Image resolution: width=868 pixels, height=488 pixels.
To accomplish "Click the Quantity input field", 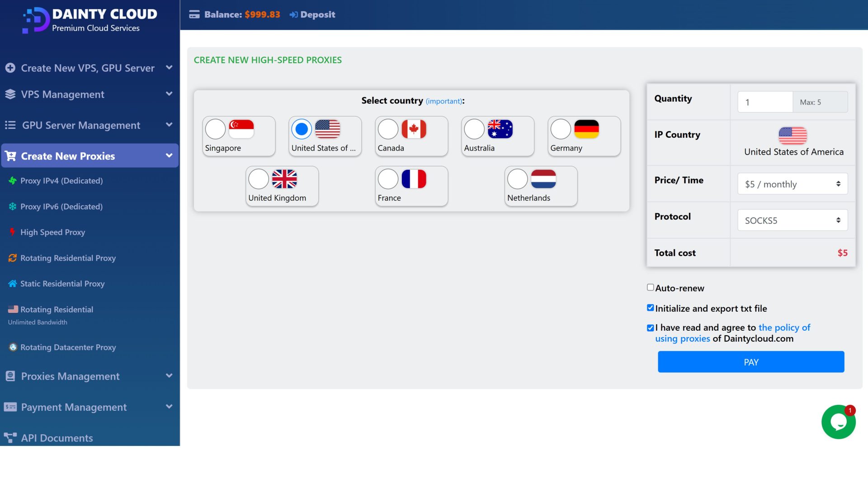I will pos(765,102).
